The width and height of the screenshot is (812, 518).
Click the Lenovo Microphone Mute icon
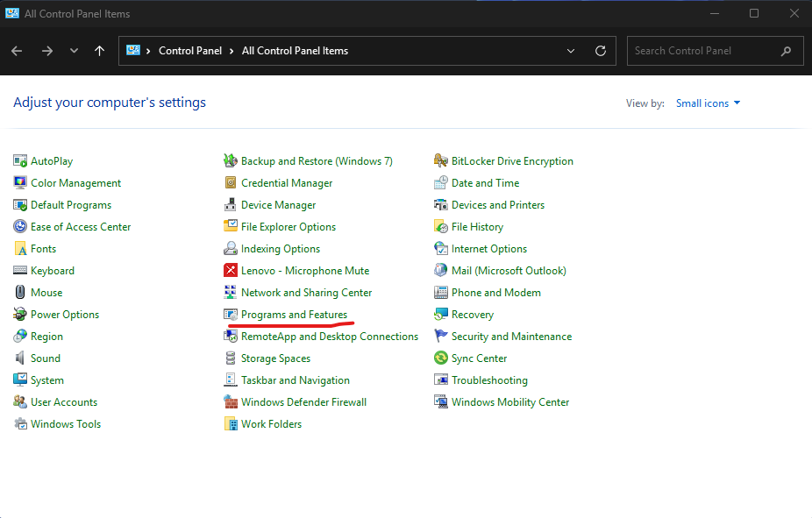[x=231, y=271]
